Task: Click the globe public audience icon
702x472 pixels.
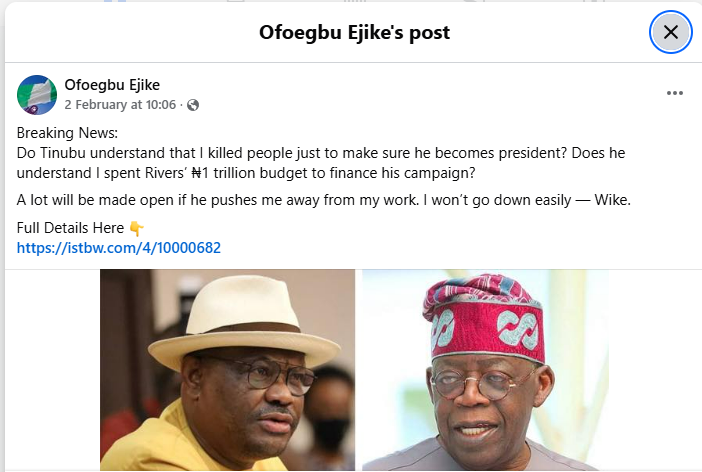Action: pyautogui.click(x=193, y=105)
